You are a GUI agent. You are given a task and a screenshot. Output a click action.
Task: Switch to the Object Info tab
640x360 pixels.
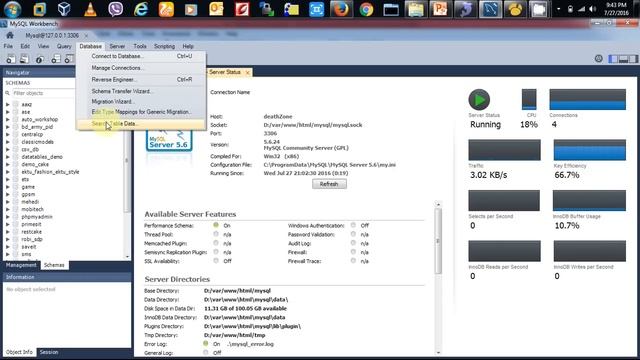[19, 352]
